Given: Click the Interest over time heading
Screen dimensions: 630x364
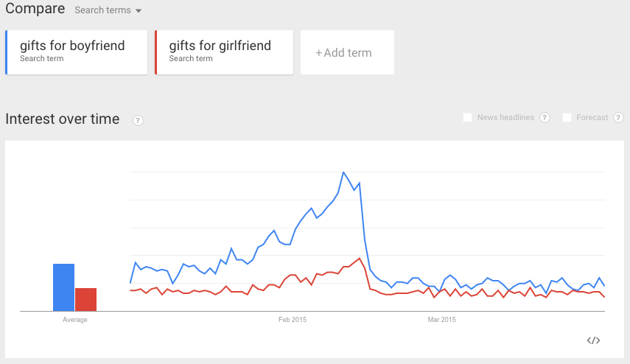Looking at the screenshot, I should 63,119.
